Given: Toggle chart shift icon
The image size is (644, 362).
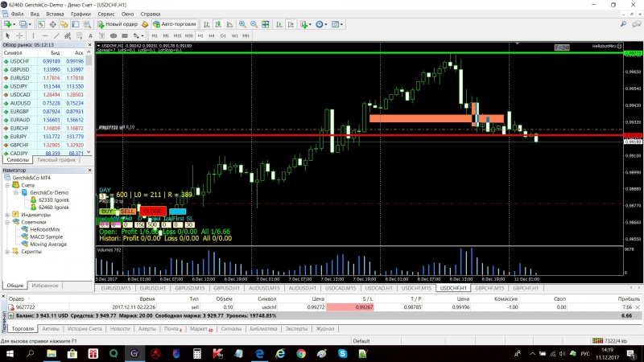Looking at the screenshot, I should (291, 24).
